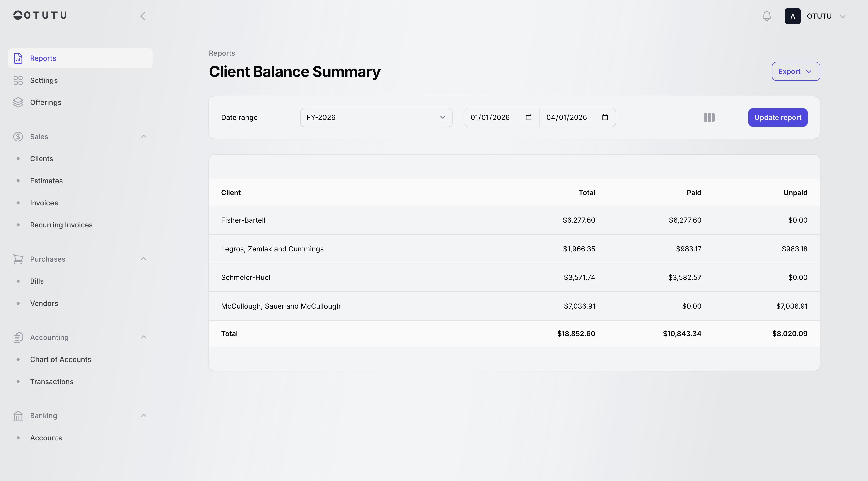Go to Invoices in sidebar
This screenshot has width=868, height=481.
click(x=44, y=203)
